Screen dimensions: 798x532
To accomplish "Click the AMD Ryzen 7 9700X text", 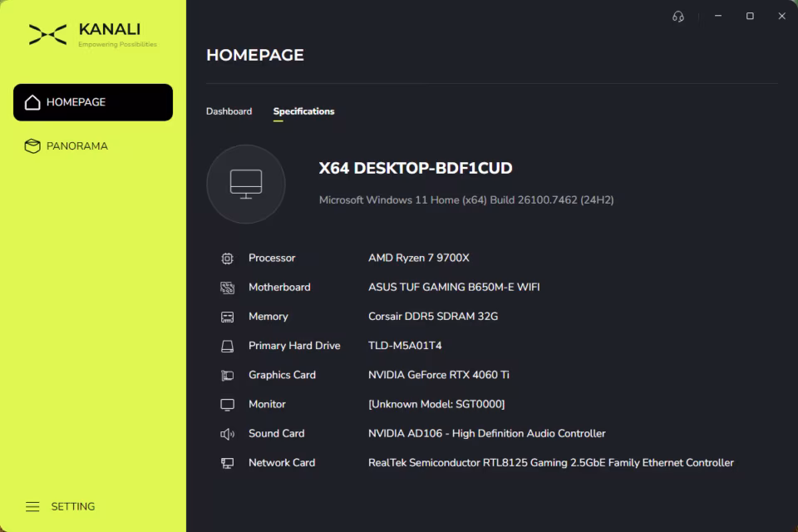I will tap(419, 259).
